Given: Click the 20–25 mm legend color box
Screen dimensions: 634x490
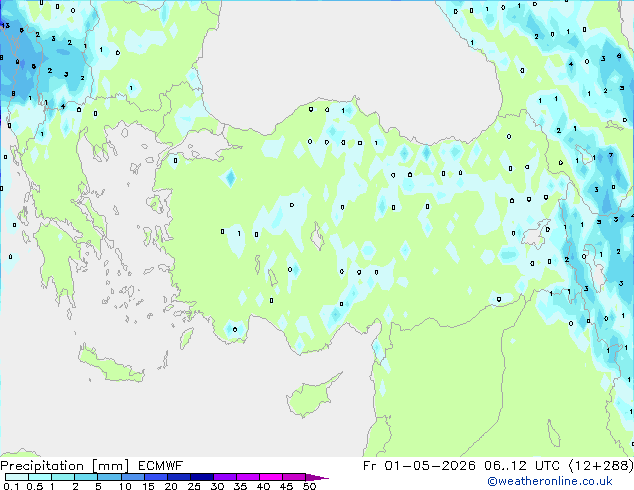Looking at the screenshot, I should pos(178,477).
